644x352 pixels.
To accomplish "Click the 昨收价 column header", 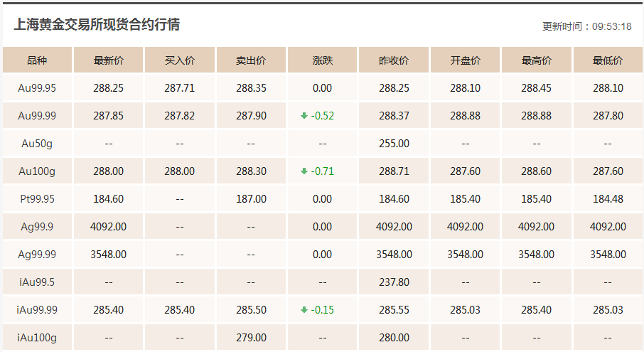I will 394,60.
